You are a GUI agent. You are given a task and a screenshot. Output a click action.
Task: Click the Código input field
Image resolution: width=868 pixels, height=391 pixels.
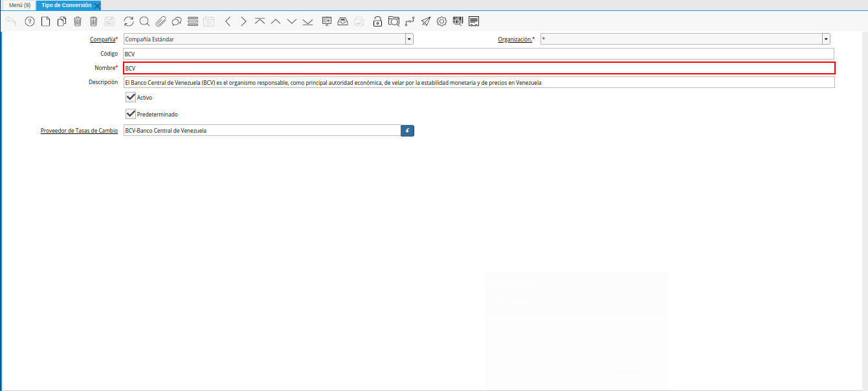pos(478,54)
